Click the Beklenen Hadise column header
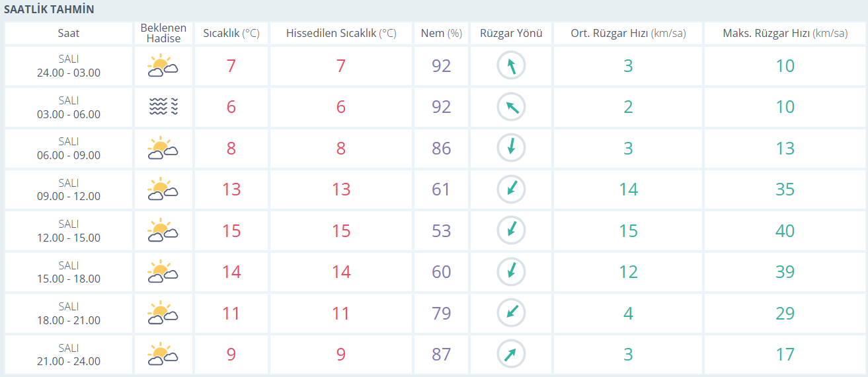 163,33
